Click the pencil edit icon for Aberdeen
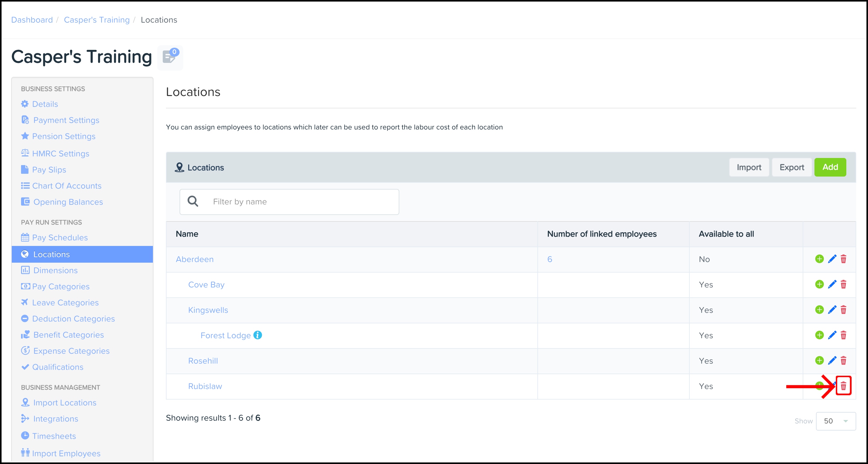The height and width of the screenshot is (464, 868). coord(832,259)
